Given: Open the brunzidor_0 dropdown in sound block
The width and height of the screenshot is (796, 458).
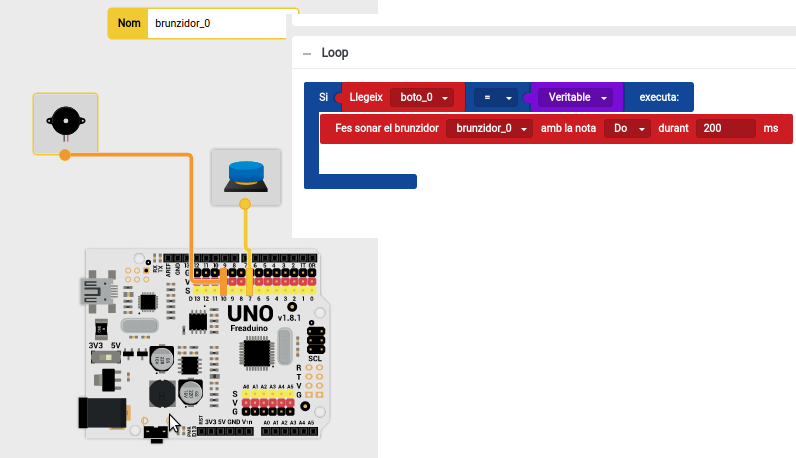Looking at the screenshot, I should pyautogui.click(x=489, y=129).
